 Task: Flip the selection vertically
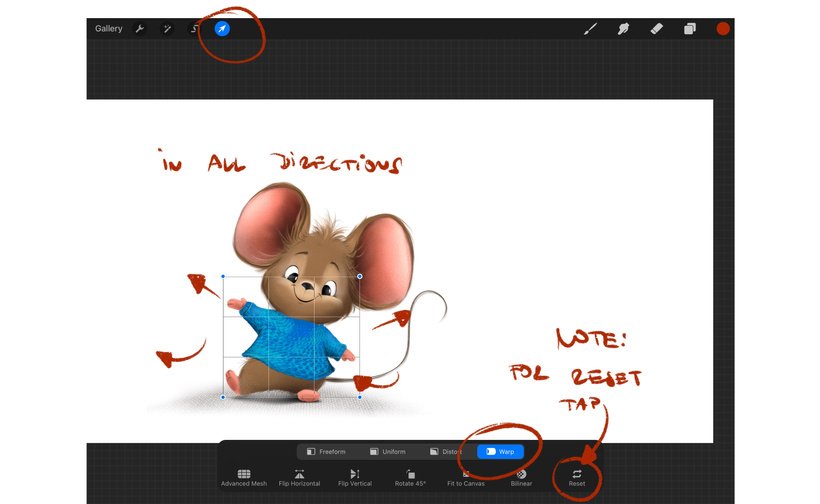click(x=355, y=478)
